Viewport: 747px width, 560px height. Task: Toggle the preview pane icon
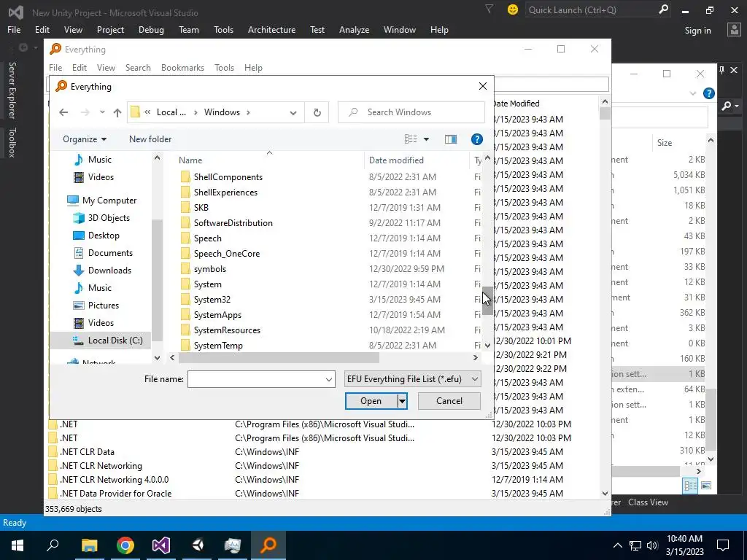click(x=451, y=139)
